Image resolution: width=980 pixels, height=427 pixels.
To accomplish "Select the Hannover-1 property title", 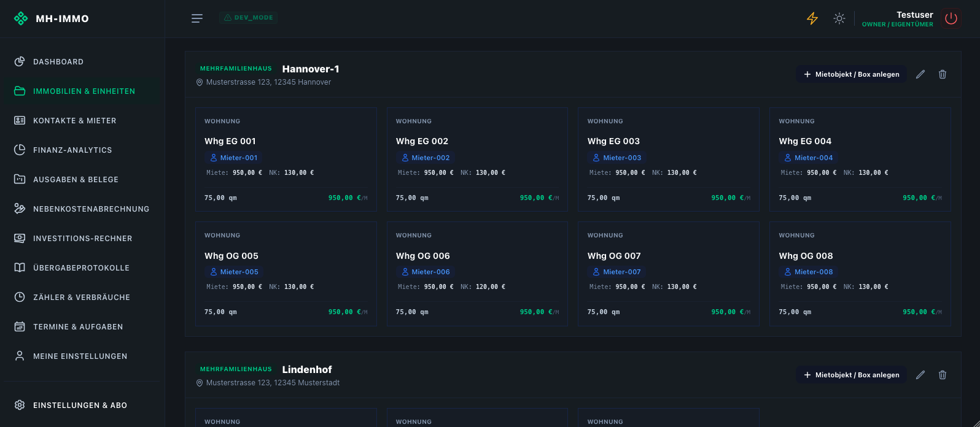I will coord(311,69).
